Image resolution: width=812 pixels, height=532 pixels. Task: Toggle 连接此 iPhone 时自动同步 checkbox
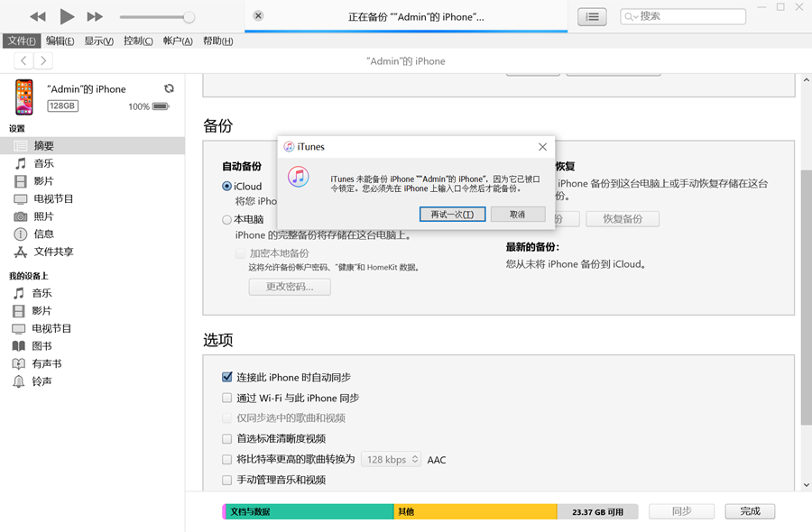coord(226,377)
